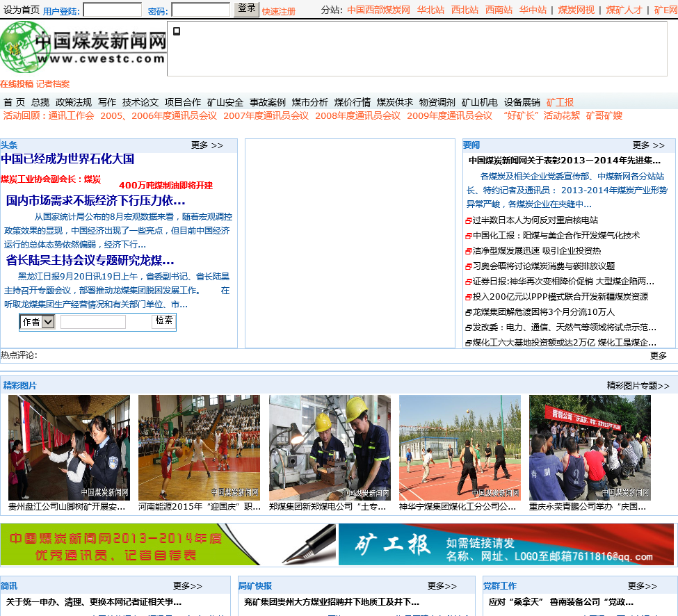
Task: Click the username input field
Action: 113,10
